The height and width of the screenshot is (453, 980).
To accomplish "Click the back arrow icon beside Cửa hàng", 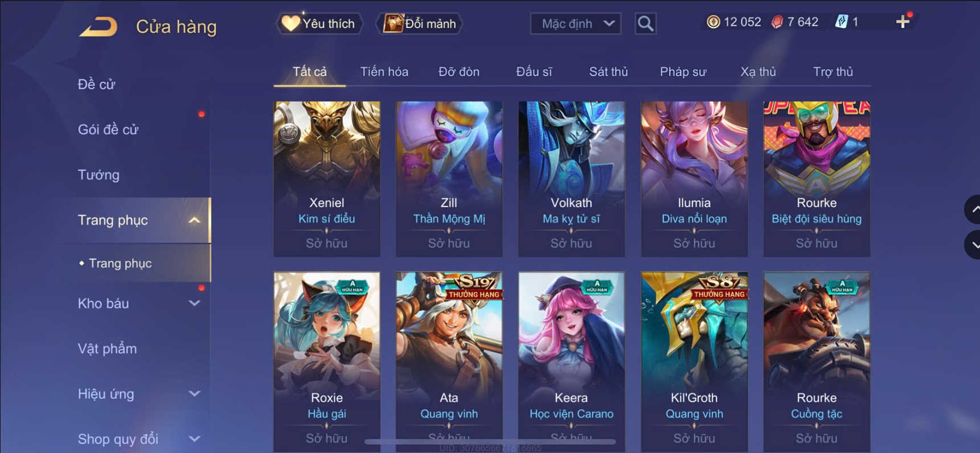I will [x=99, y=27].
